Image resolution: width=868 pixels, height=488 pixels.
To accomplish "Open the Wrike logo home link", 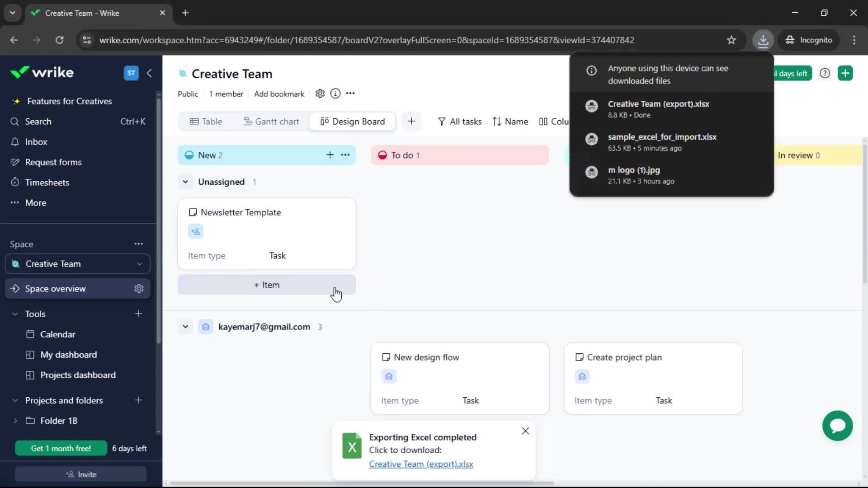I will pyautogui.click(x=42, y=72).
